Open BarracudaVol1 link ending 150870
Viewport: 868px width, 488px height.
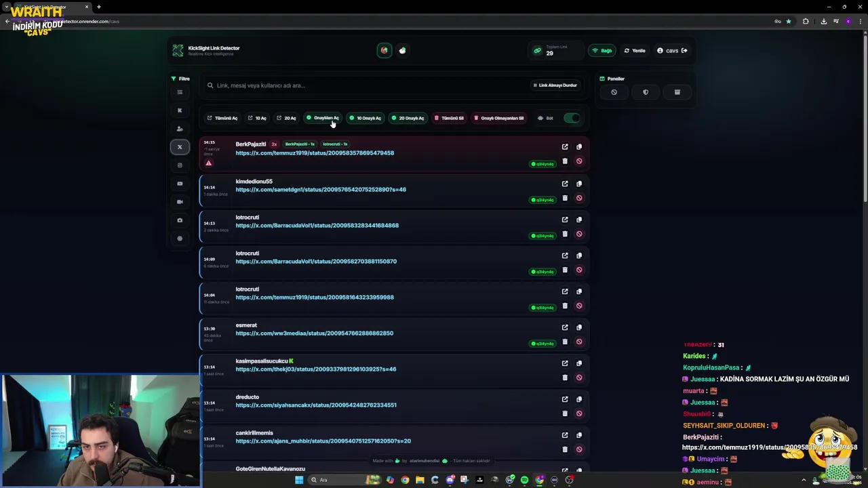[316, 262]
